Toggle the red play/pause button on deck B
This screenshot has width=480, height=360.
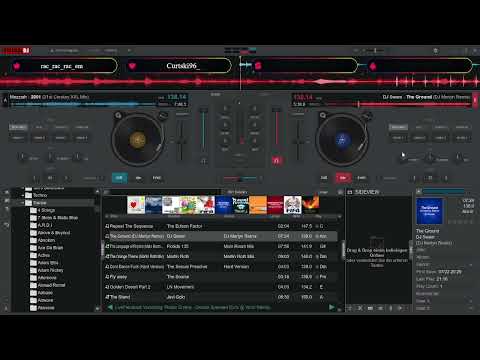(x=343, y=178)
